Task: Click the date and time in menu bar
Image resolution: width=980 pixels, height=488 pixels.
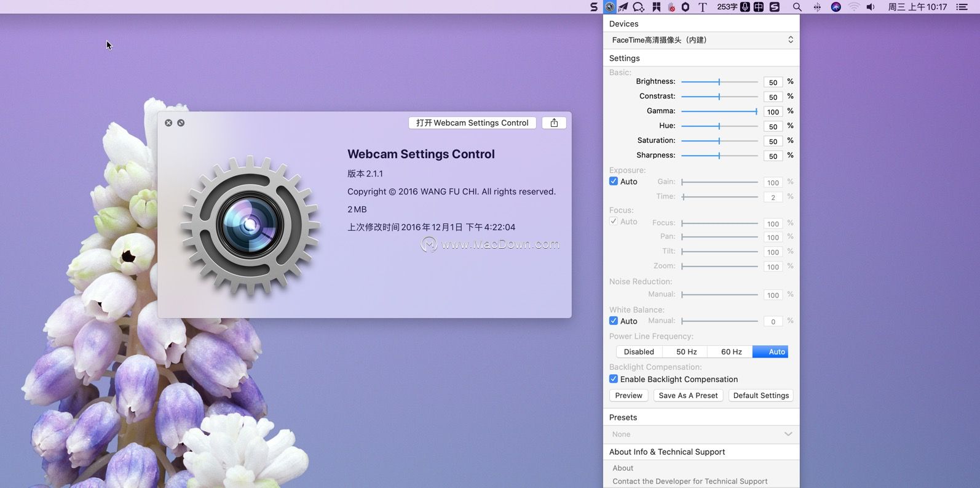Action: [x=918, y=7]
